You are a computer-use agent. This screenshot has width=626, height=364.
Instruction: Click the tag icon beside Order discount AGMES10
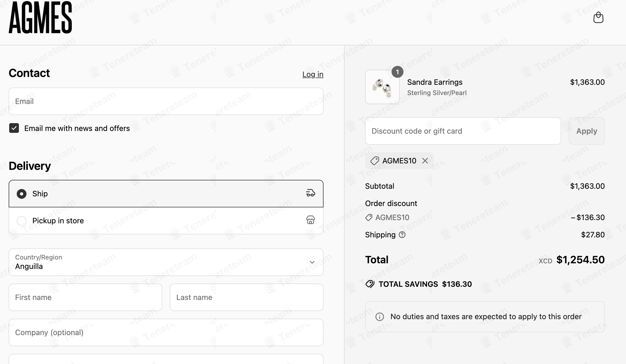[x=369, y=217]
